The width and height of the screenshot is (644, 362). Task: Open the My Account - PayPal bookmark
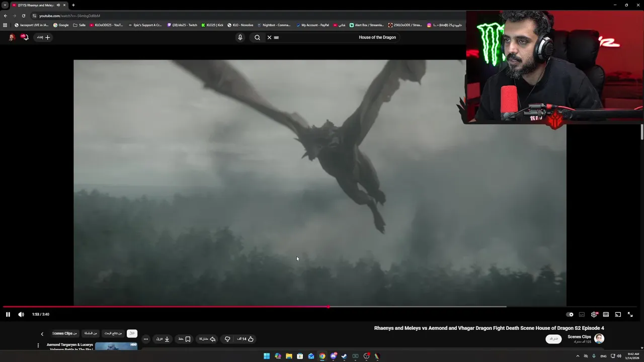312,25
